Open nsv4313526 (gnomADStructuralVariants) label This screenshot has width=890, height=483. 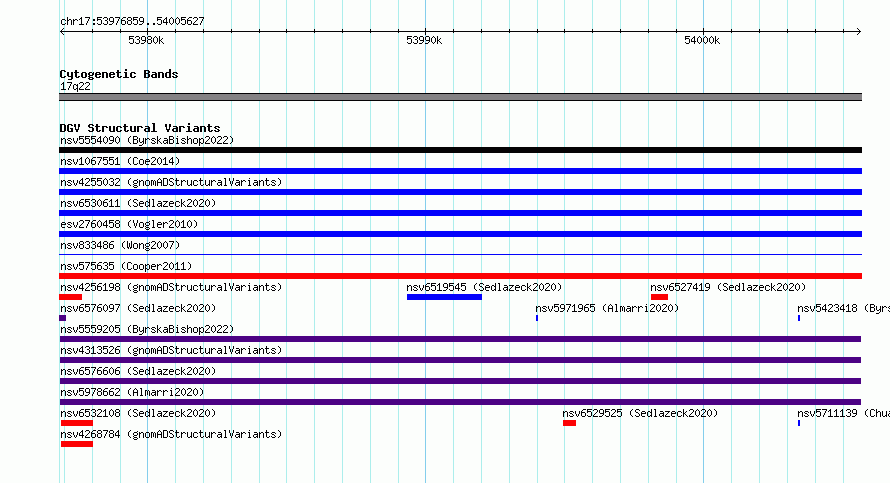(x=171, y=350)
